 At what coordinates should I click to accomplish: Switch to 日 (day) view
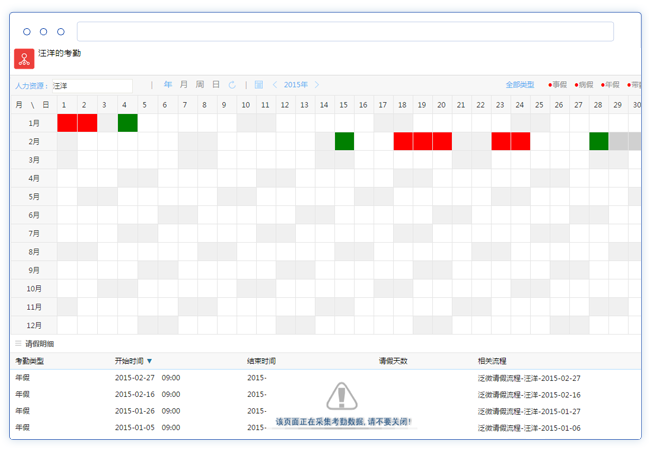tap(216, 85)
